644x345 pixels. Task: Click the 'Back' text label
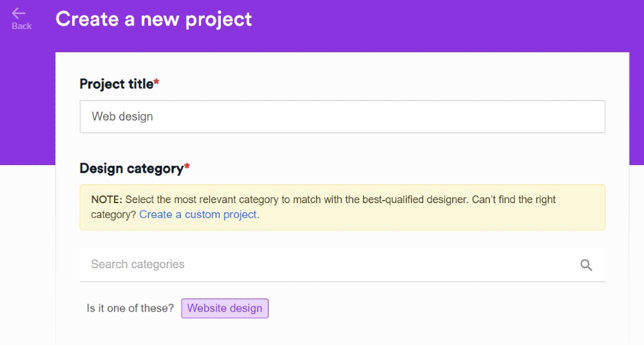click(21, 26)
